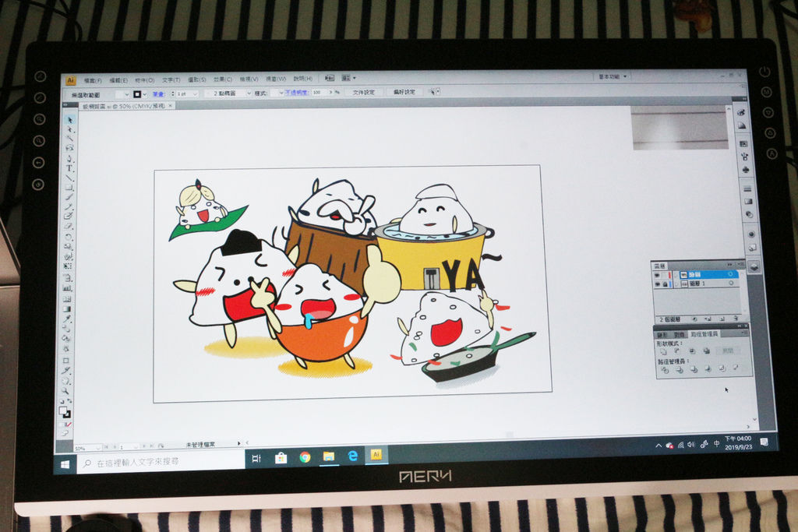
Task: Open the 2 點橢圓 brush dropdown
Action: coord(249,93)
